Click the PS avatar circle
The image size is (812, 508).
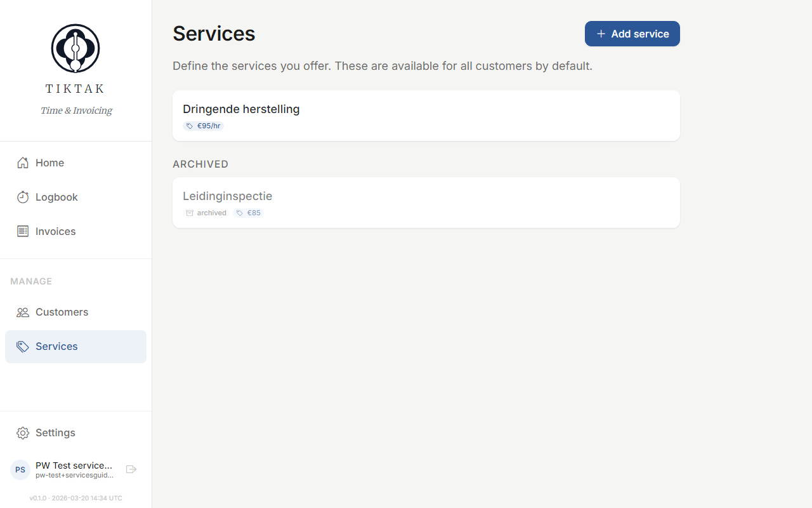point(20,469)
